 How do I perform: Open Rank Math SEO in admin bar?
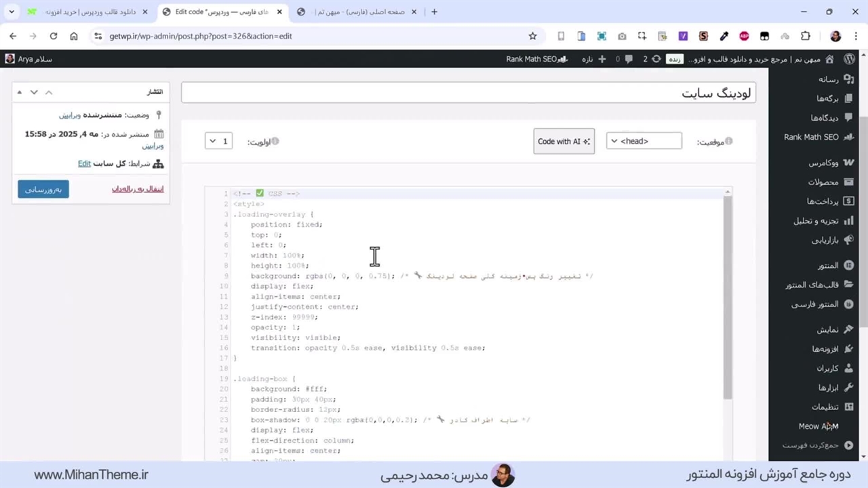(x=536, y=59)
